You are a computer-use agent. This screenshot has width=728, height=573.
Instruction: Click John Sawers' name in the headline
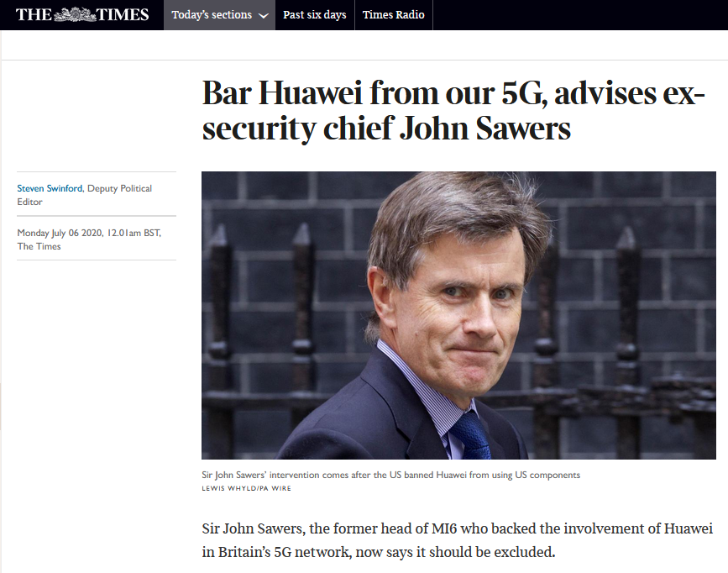484,130
